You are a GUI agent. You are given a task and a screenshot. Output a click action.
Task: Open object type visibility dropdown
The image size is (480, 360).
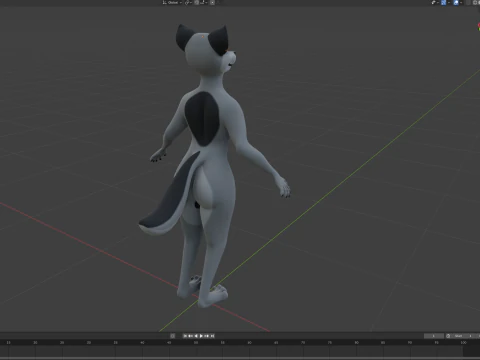(x=435, y=3)
